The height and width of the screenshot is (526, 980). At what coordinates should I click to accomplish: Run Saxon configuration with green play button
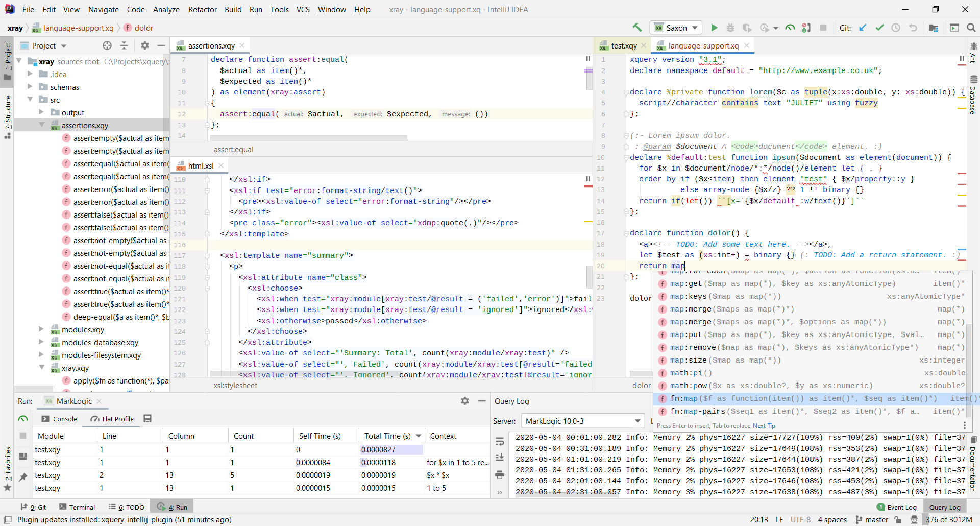coord(714,28)
